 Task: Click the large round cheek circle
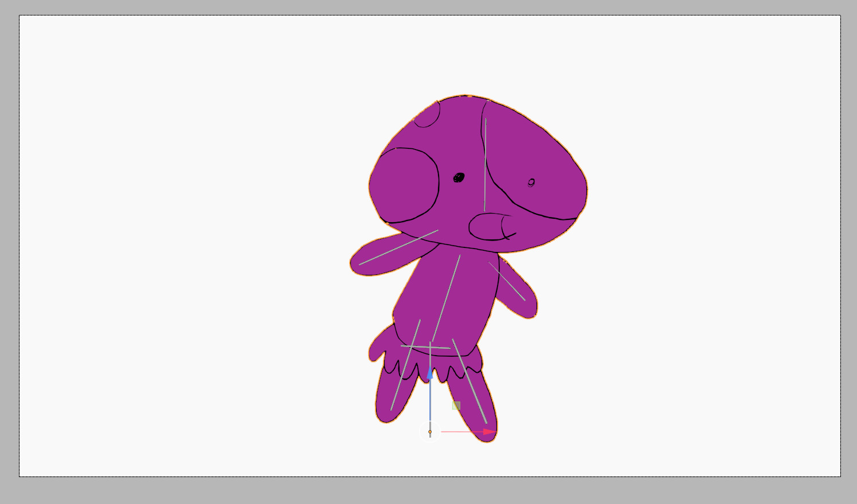tap(404, 185)
